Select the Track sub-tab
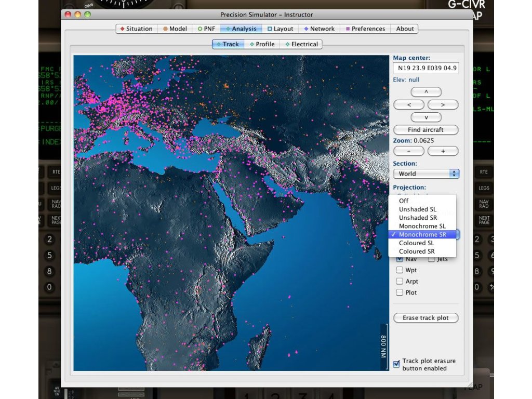532x399 pixels. coord(228,44)
